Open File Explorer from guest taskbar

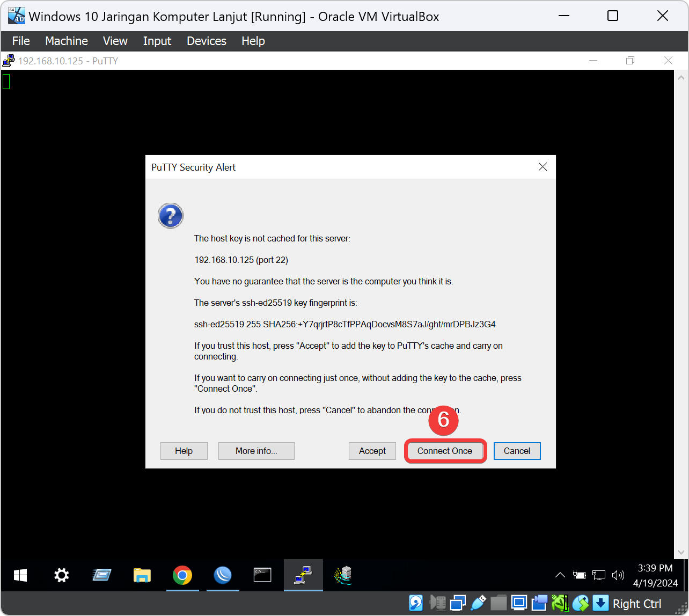click(142, 576)
